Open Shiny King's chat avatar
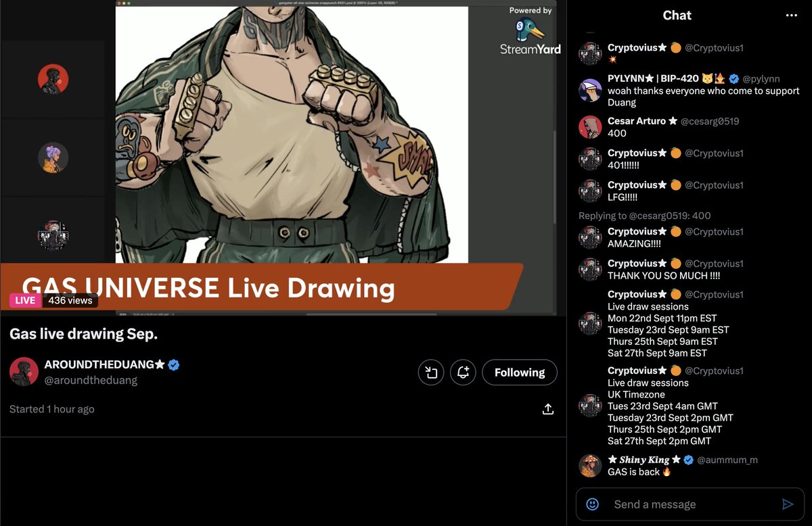The image size is (812, 526). click(591, 466)
